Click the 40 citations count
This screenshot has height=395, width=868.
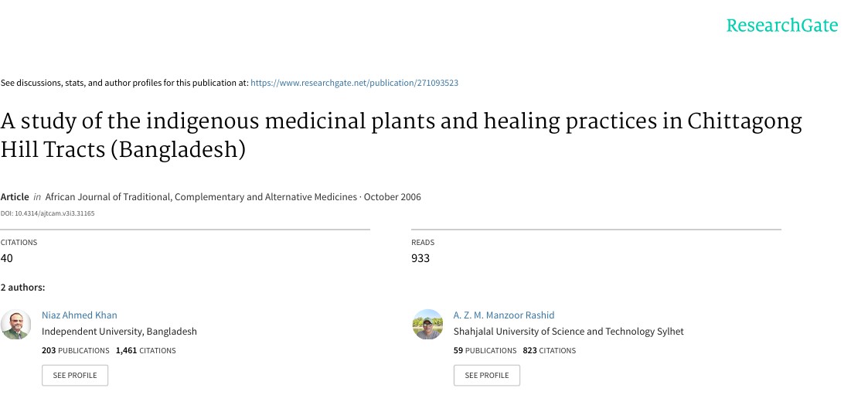click(7, 258)
